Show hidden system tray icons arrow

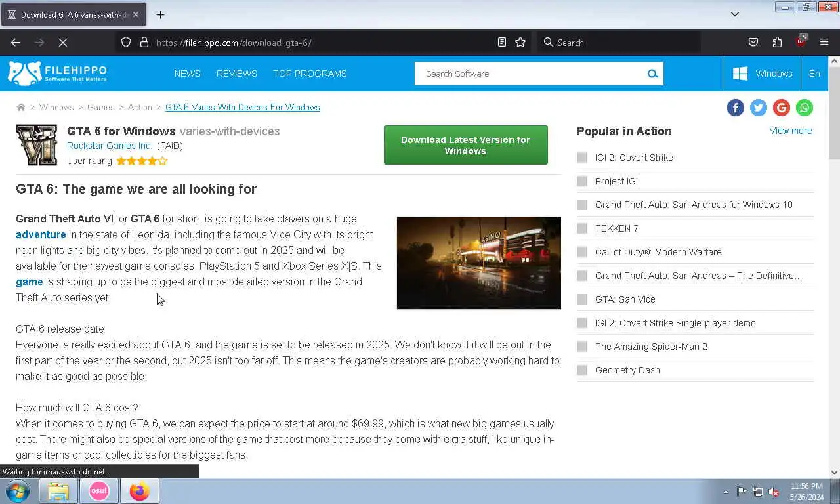point(726,492)
